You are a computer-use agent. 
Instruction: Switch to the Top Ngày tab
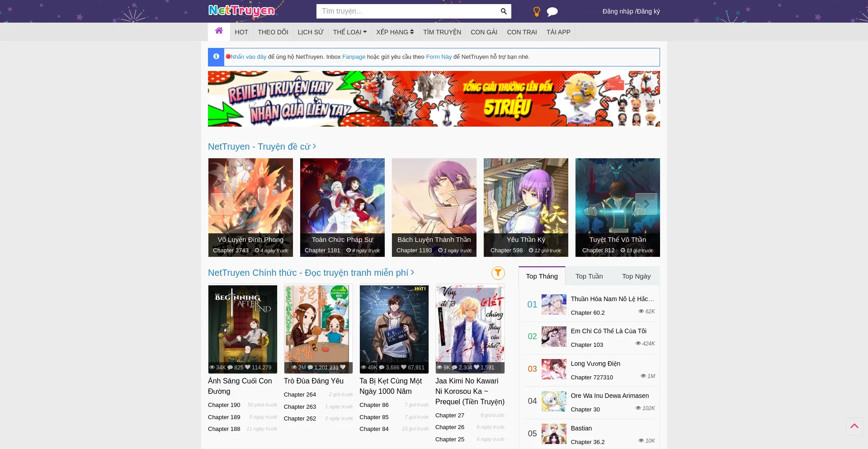click(x=636, y=276)
